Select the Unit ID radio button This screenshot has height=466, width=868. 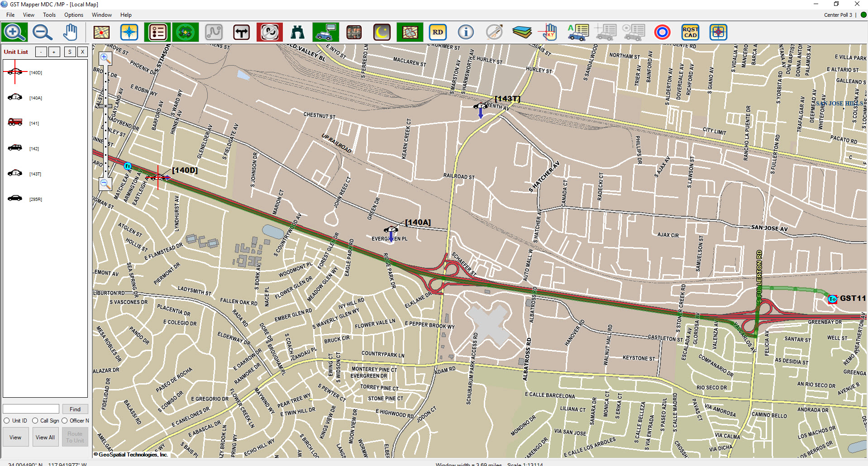pos(7,421)
